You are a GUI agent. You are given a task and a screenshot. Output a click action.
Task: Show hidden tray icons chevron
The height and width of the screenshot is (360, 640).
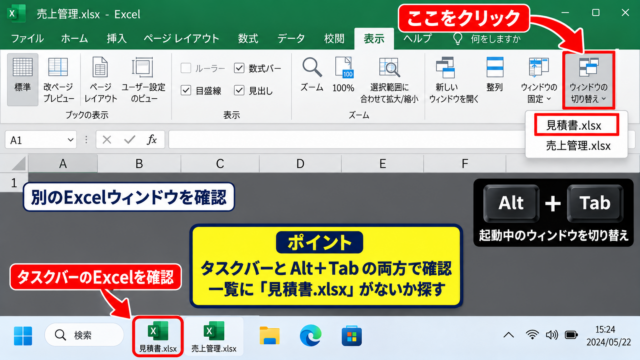[508, 335]
